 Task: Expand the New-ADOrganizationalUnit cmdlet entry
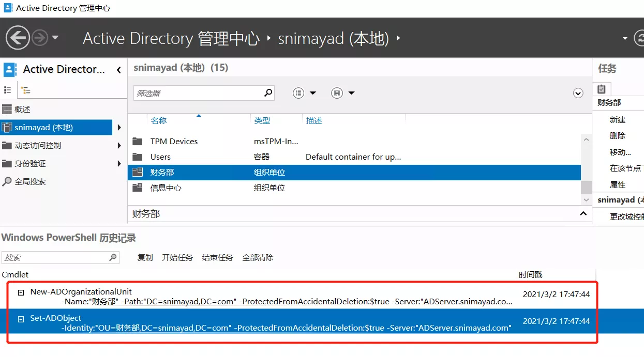tap(21, 292)
